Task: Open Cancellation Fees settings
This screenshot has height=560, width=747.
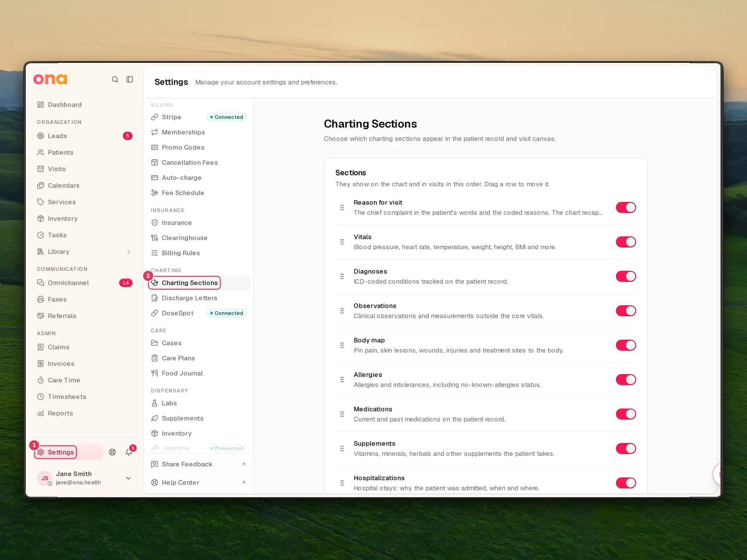Action: tap(199, 163)
